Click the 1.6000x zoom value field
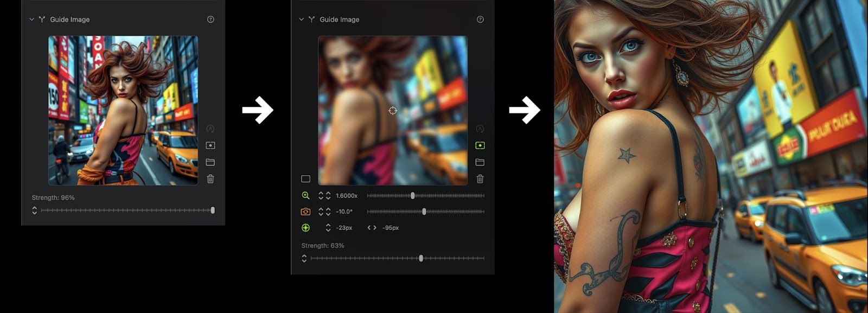Screen dimensions: 868x313 point(346,196)
